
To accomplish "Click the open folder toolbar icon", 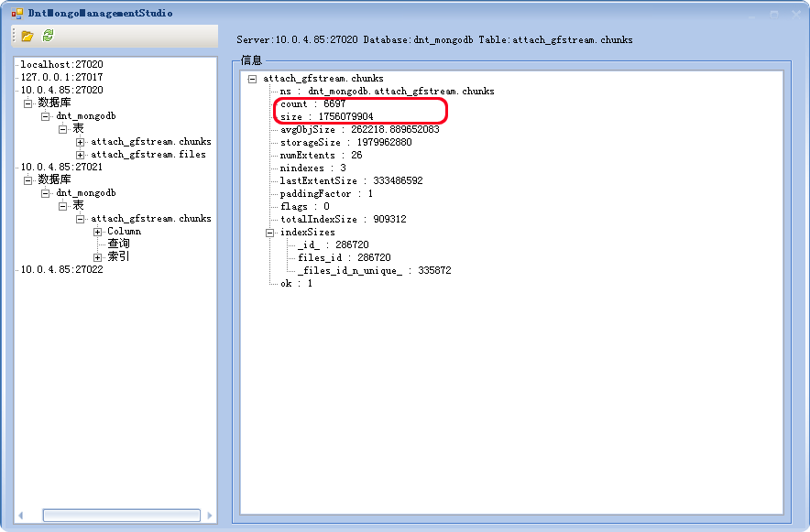I will [x=27, y=36].
